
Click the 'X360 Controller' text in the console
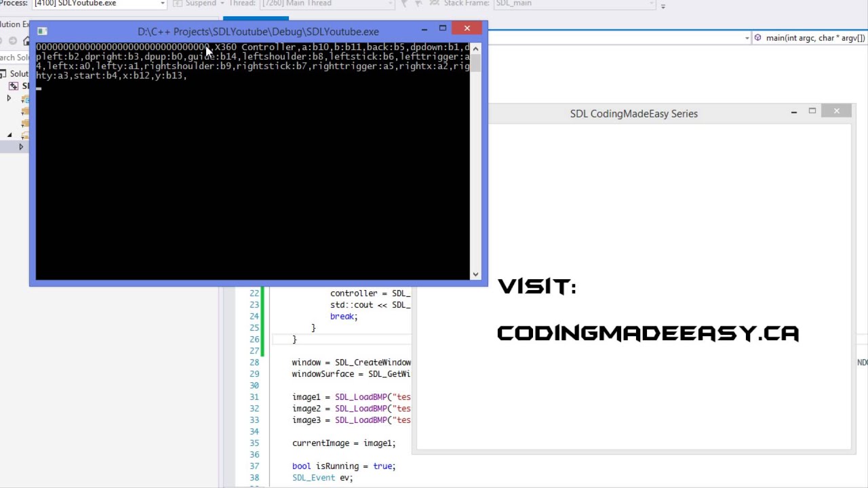(255, 47)
